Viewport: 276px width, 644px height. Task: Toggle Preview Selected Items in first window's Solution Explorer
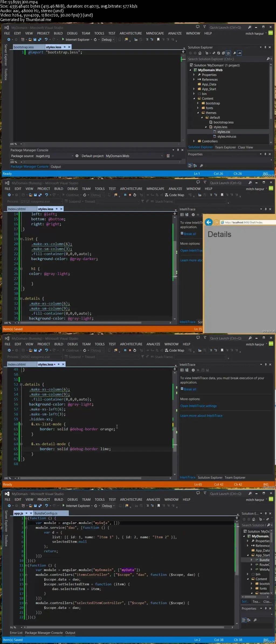click(239, 53)
